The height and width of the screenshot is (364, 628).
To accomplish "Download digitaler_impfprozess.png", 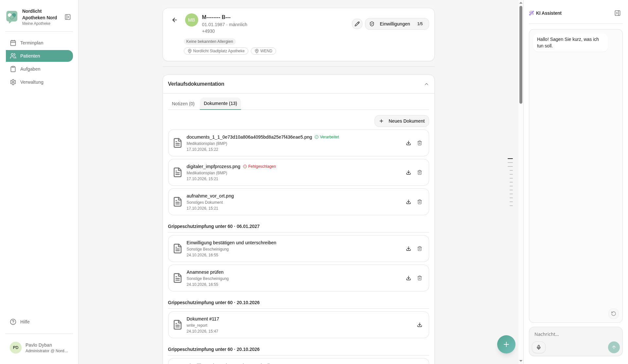I will tap(409, 172).
